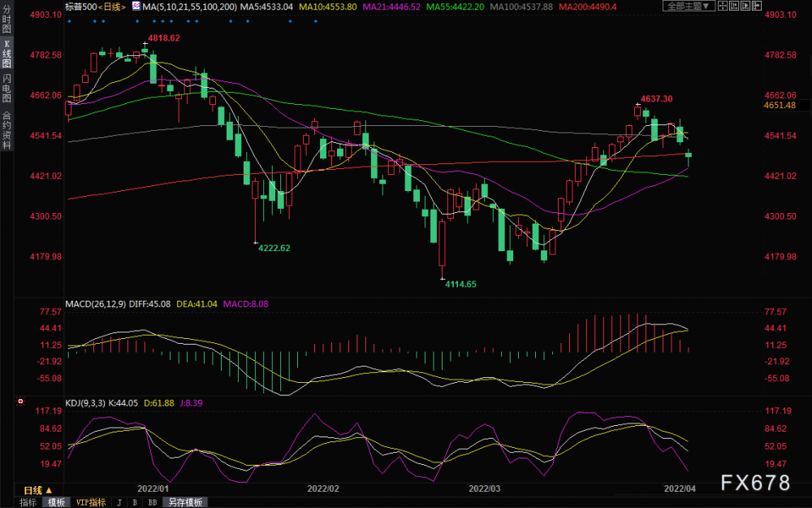Click the crosshair cursor icon
This screenshot has height=508, width=812.
pos(723,6)
